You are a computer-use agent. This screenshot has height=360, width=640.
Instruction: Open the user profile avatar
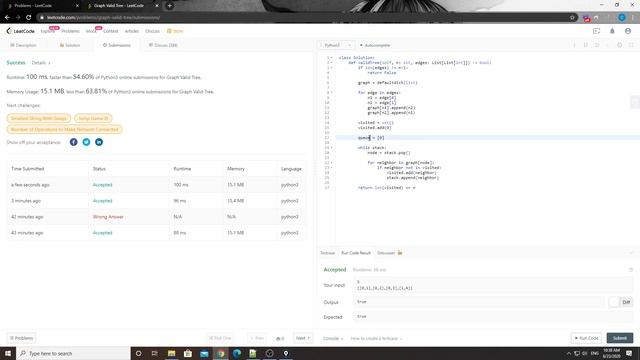click(x=628, y=31)
